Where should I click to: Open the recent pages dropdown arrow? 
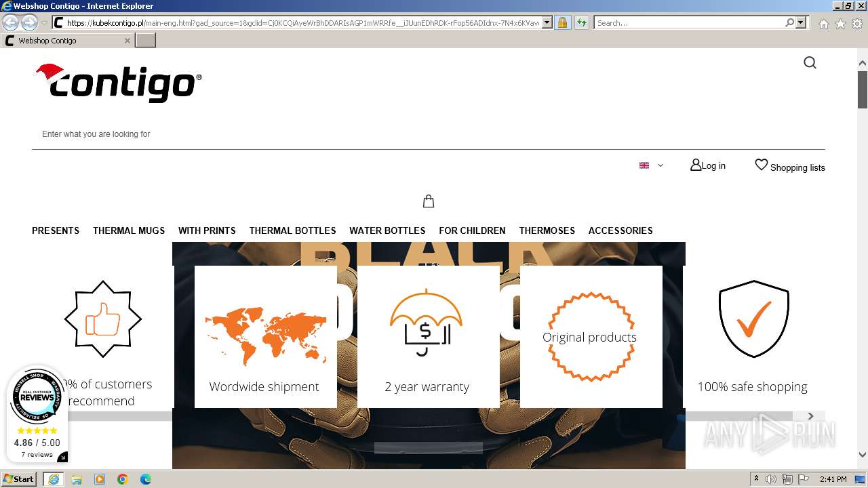click(x=44, y=22)
